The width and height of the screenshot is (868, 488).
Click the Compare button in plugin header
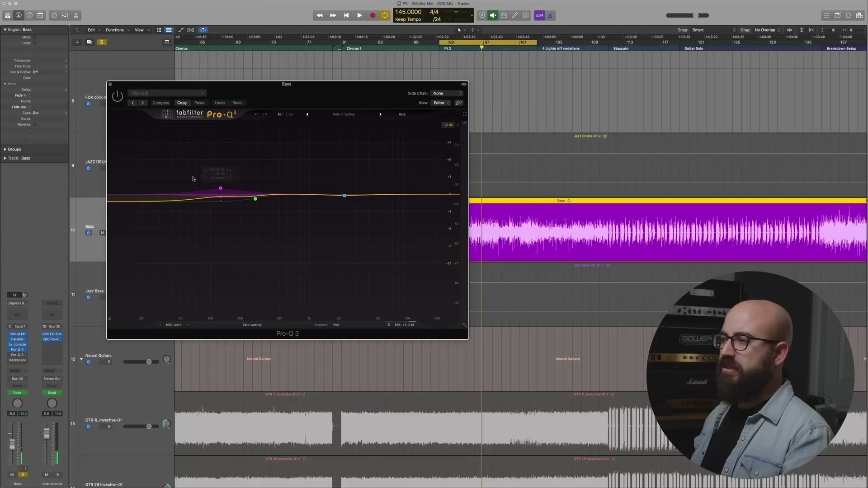point(161,103)
